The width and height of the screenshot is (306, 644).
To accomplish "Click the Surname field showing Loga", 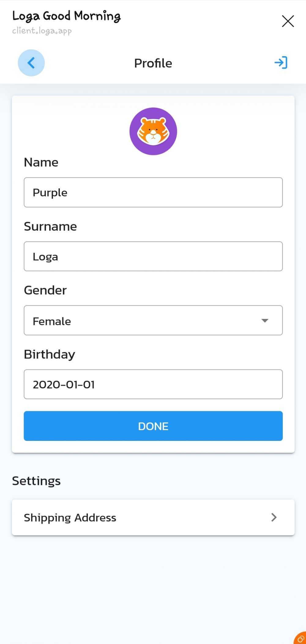I will 153,256.
